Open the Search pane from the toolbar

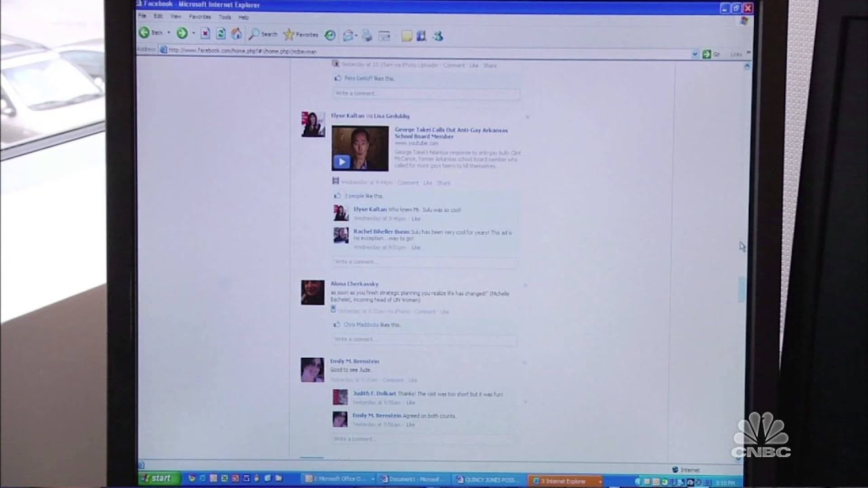click(263, 34)
